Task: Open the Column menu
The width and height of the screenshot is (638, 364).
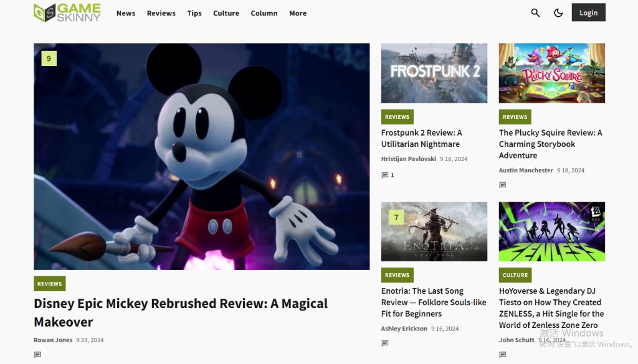Action: [264, 13]
